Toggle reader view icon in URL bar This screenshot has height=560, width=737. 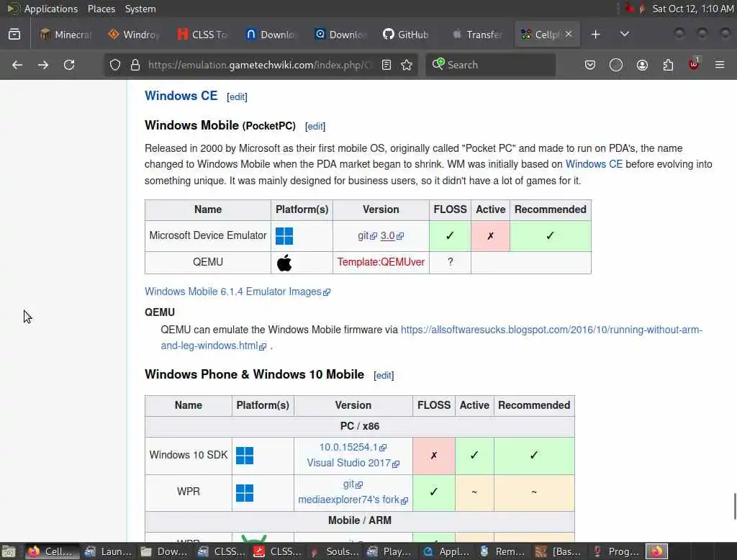coord(386,65)
